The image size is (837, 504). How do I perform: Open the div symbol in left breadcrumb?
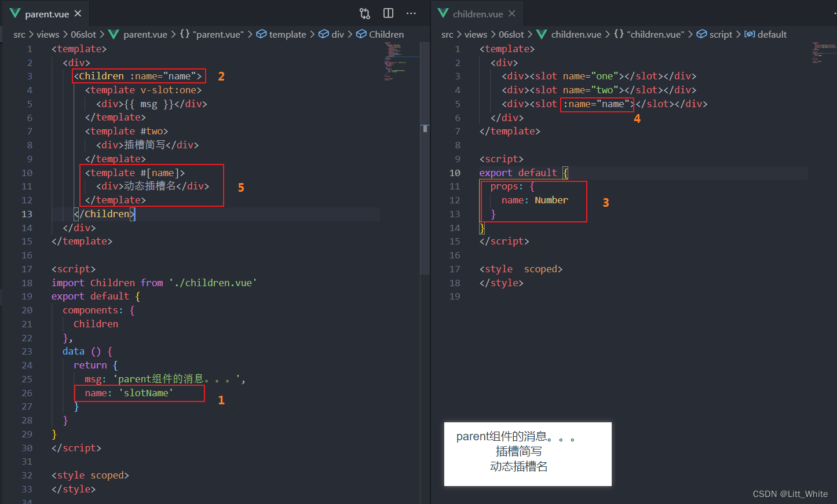(x=338, y=34)
